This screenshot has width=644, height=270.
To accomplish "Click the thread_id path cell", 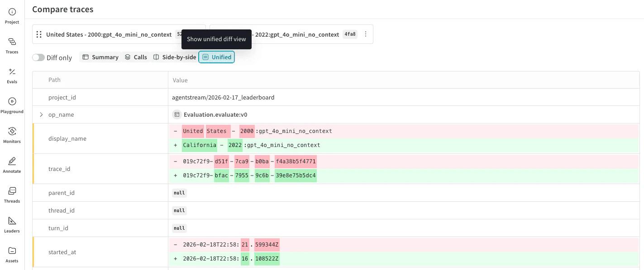I will pyautogui.click(x=100, y=210).
